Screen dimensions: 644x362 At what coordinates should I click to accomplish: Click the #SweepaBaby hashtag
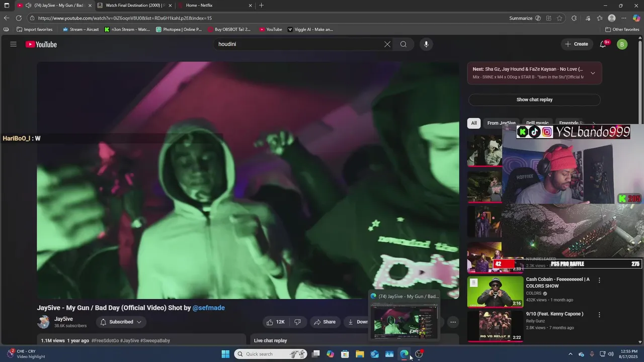click(154, 340)
